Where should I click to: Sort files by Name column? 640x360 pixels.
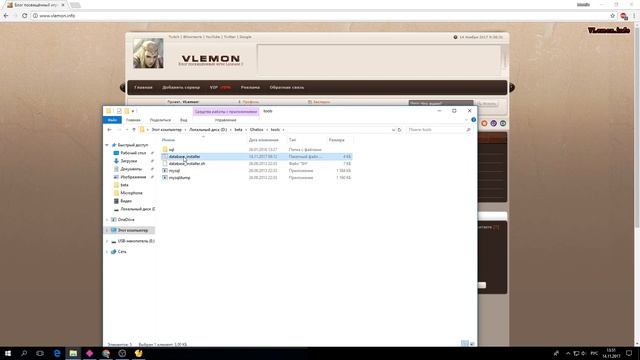(x=168, y=140)
